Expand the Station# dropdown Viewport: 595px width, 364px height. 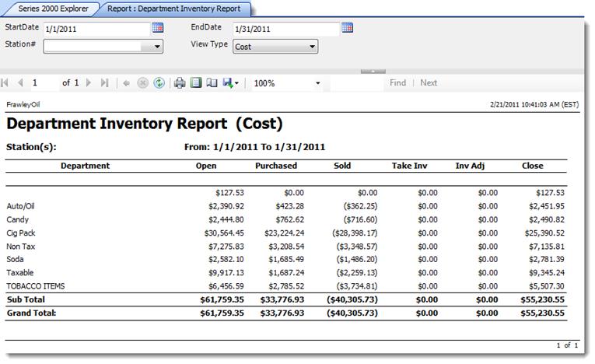coord(157,47)
